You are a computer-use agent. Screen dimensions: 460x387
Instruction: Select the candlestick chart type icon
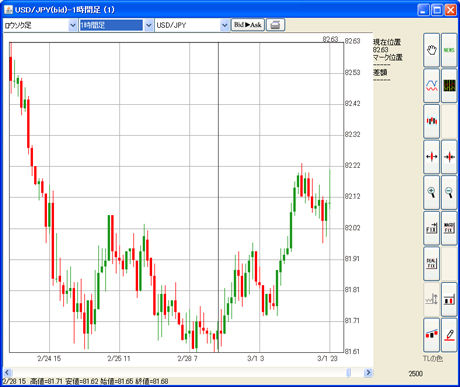click(431, 121)
